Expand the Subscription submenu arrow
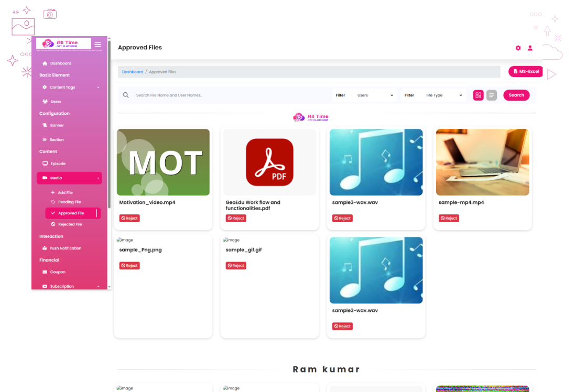The width and height of the screenshot is (574, 392). click(x=98, y=287)
